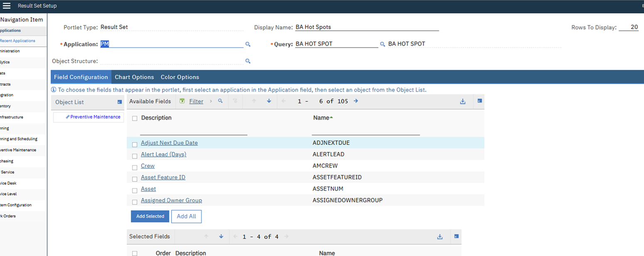This screenshot has width=644, height=256.
Task: Click the Available Fields search icon
Action: click(220, 101)
